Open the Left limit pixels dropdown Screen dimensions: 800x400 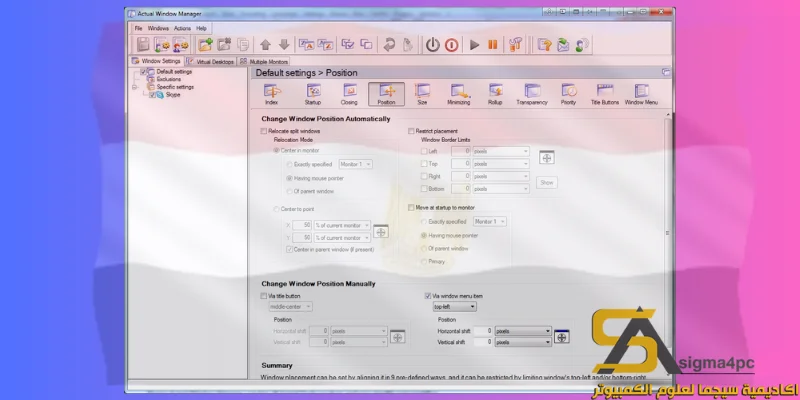[x=501, y=152]
